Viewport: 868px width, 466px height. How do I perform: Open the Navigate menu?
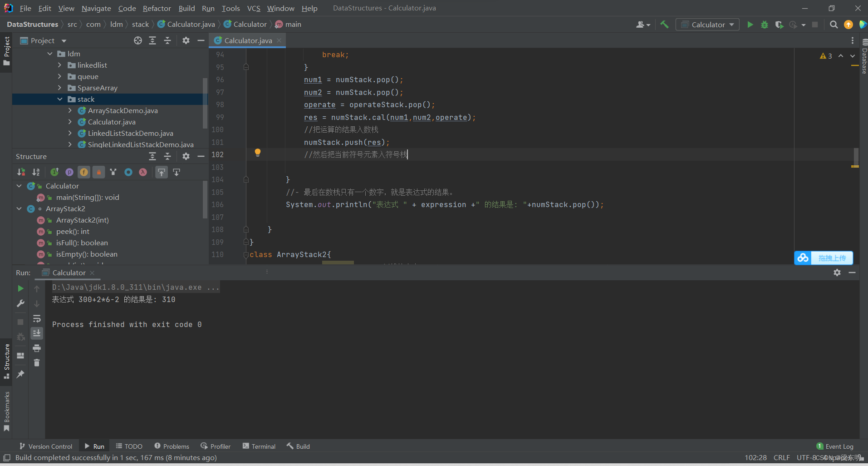coord(96,8)
